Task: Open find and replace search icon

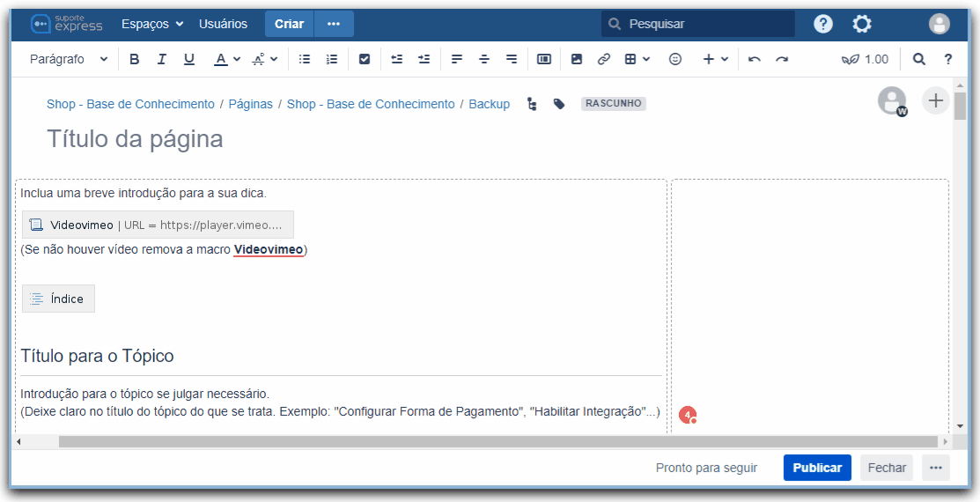Action: click(918, 59)
